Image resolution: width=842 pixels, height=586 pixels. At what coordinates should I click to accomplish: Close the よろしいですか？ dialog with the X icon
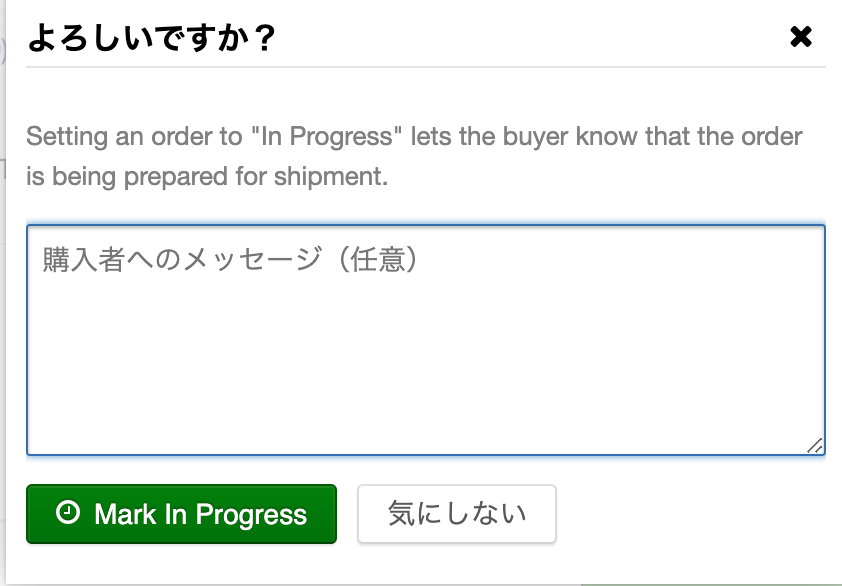(x=801, y=37)
